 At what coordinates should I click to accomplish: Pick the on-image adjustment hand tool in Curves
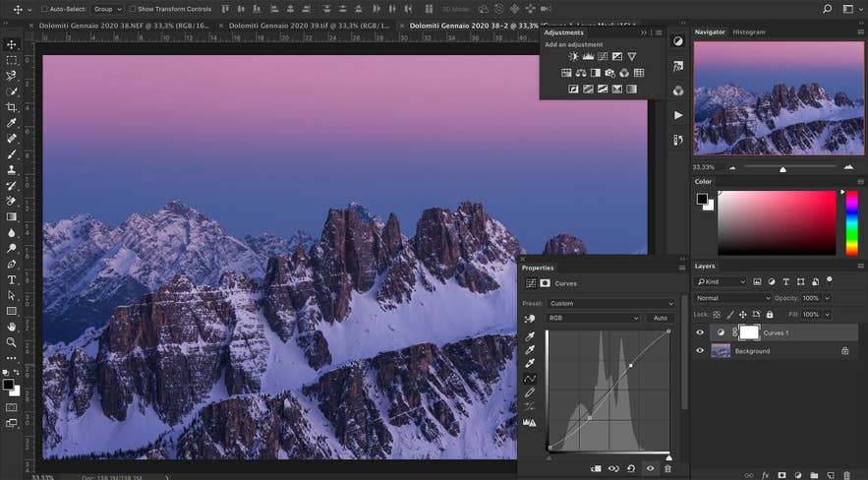pos(530,319)
